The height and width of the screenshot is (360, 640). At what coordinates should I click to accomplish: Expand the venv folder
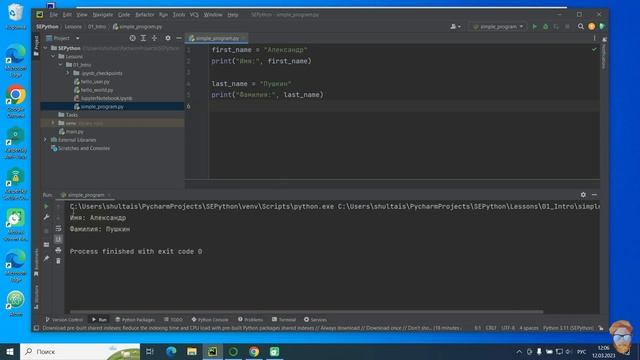coord(53,123)
